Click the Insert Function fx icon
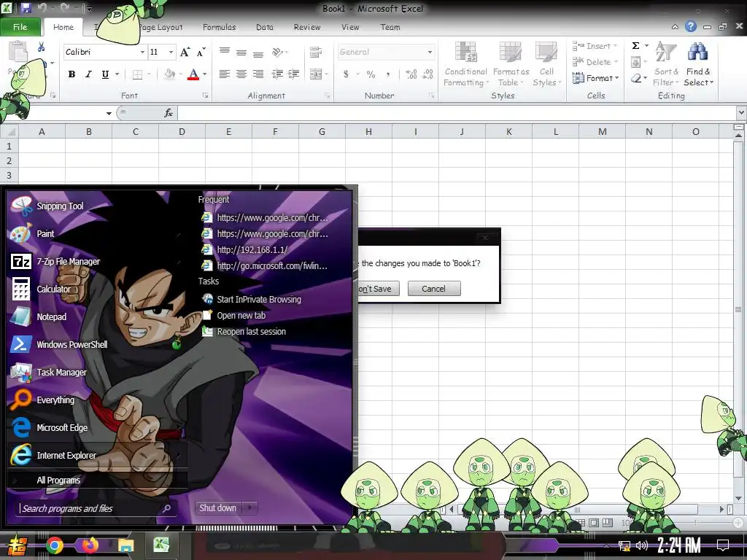747x560 pixels. (169, 113)
